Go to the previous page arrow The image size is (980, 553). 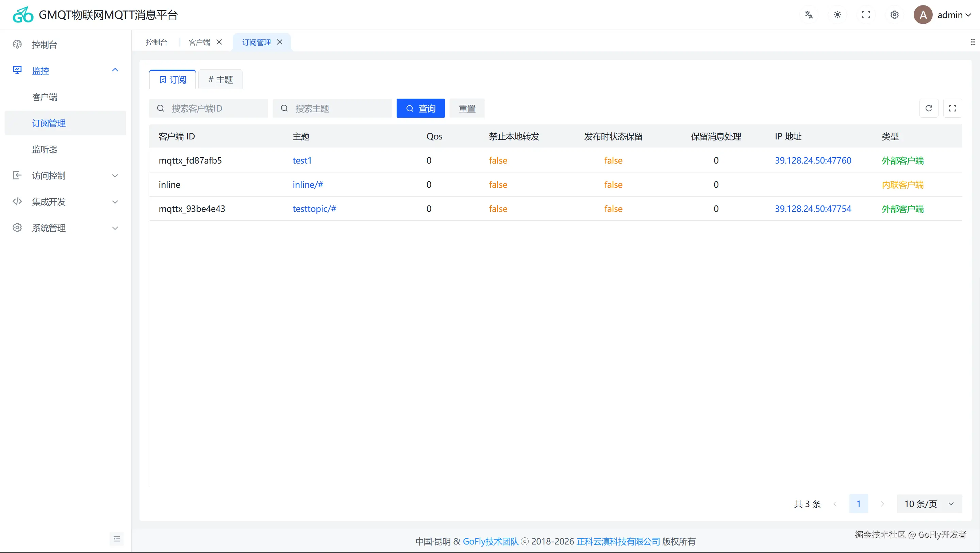pyautogui.click(x=835, y=504)
